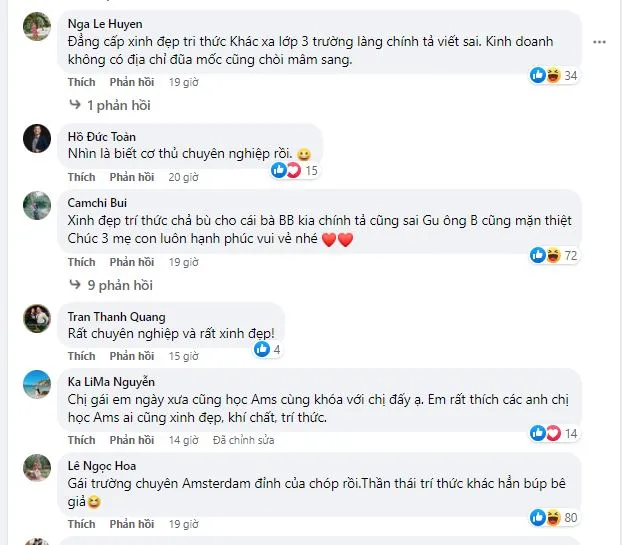This screenshot has height=545, width=622.
Task: Toggle Thích on Tran Thanh Quang's comment
Action: [x=82, y=356]
